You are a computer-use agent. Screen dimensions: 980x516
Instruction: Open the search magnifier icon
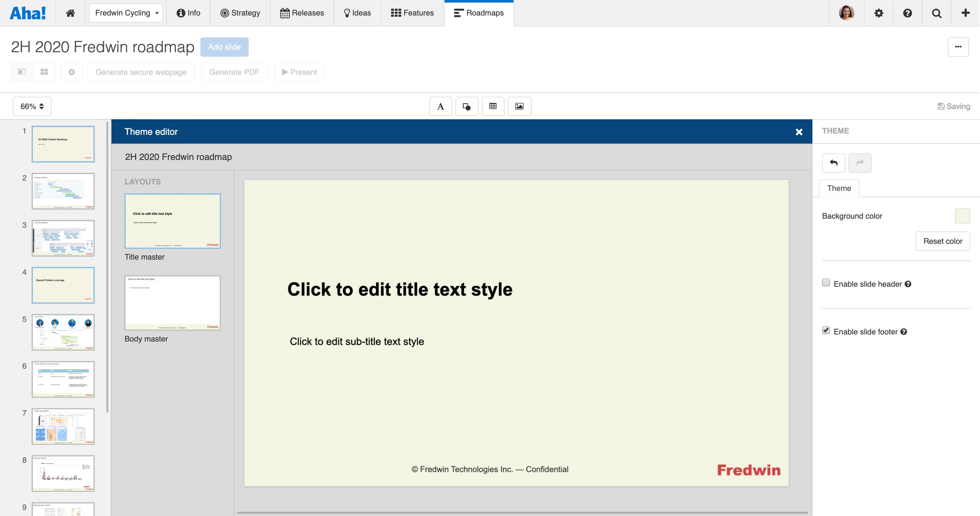pyautogui.click(x=936, y=13)
